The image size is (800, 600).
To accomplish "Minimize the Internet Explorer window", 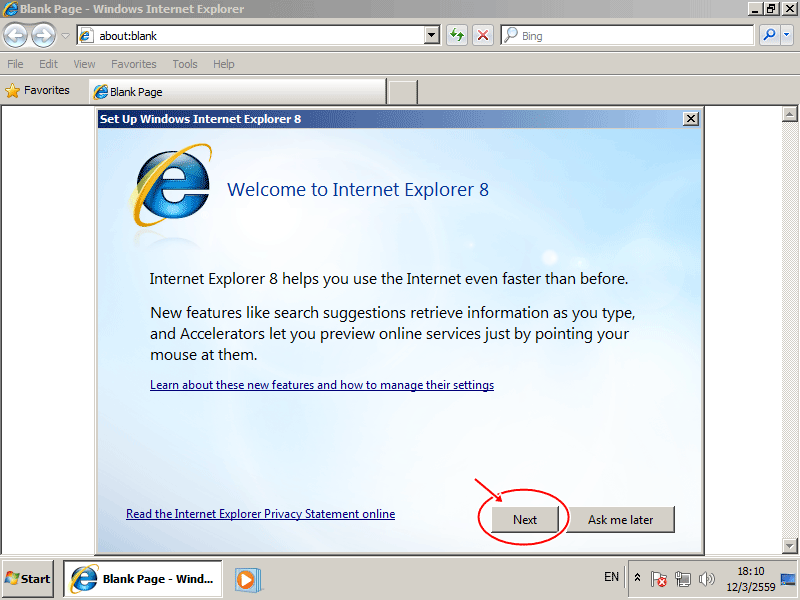I will point(755,9).
